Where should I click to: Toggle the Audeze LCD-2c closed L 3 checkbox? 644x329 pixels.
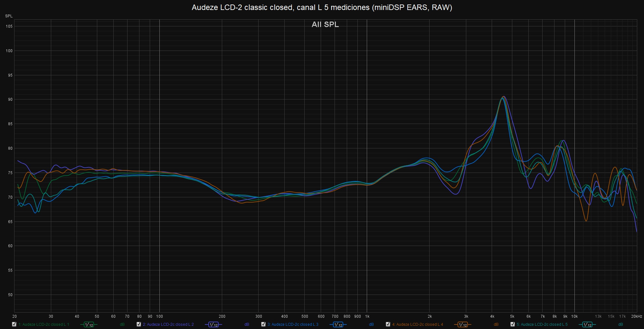click(x=263, y=324)
